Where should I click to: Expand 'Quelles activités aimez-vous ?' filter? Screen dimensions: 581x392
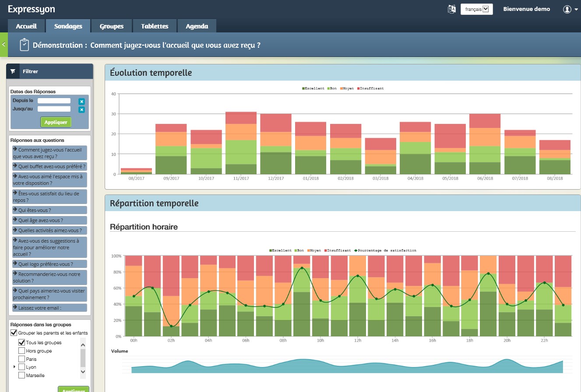[49, 230]
